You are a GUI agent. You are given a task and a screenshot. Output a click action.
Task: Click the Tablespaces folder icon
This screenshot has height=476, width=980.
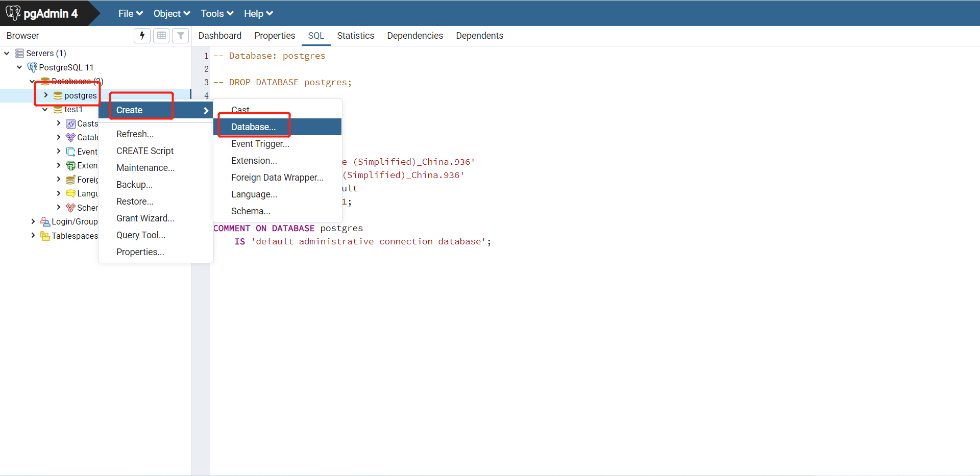(45, 236)
